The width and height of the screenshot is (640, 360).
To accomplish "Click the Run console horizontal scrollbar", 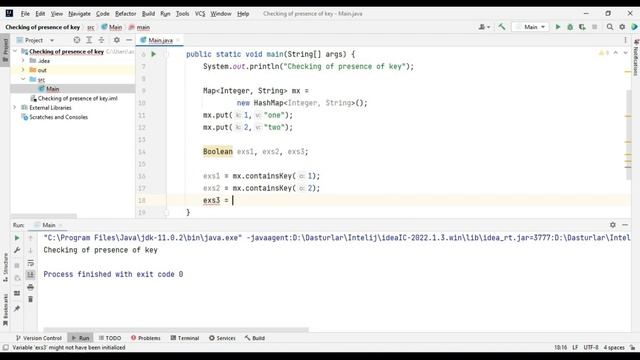I will [x=176, y=329].
